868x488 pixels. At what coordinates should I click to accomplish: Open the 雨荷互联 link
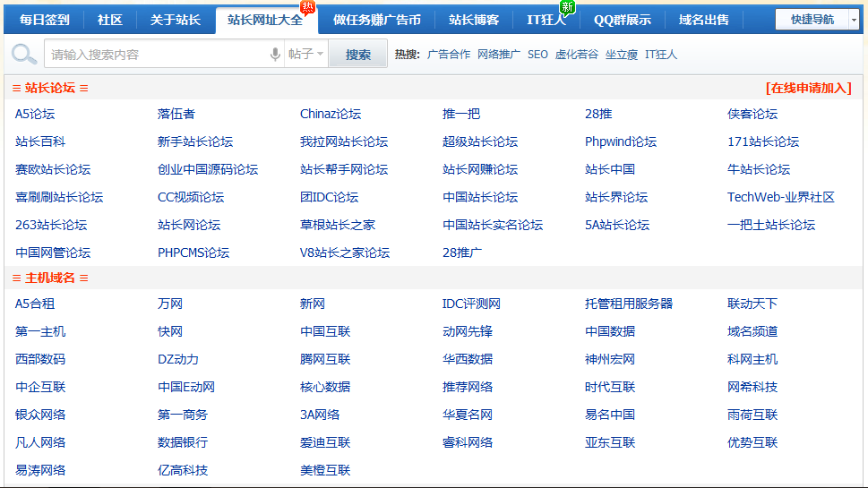pyautogui.click(x=752, y=415)
